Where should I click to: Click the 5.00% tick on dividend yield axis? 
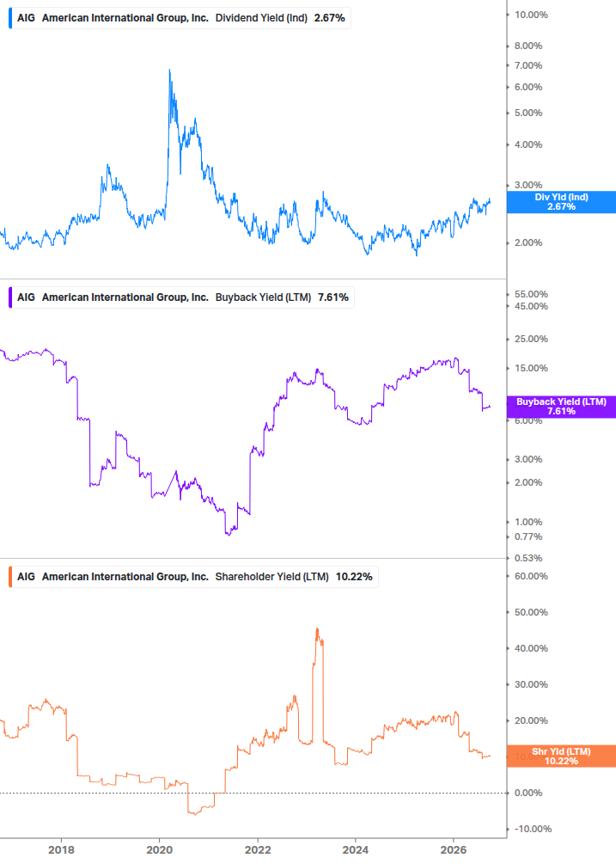click(528, 113)
